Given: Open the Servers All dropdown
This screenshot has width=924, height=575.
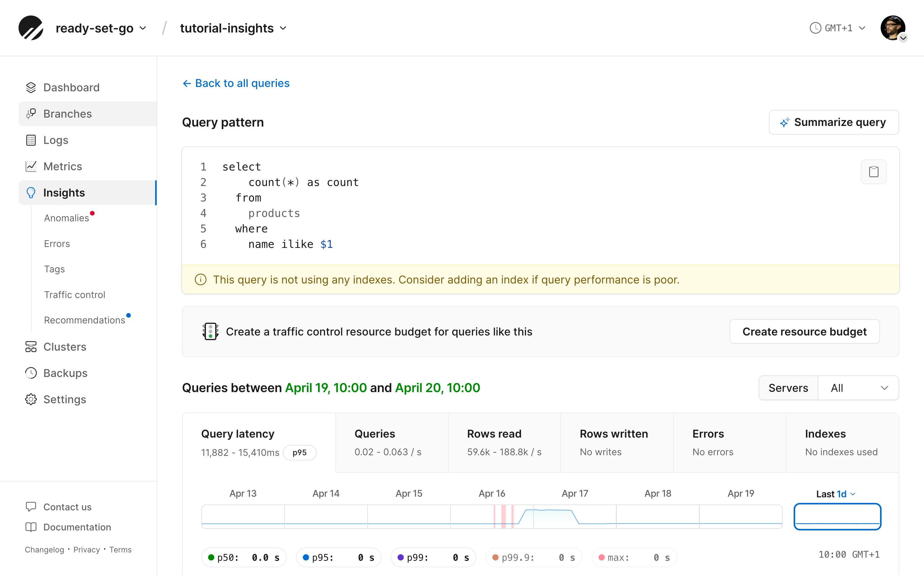Looking at the screenshot, I should [858, 388].
